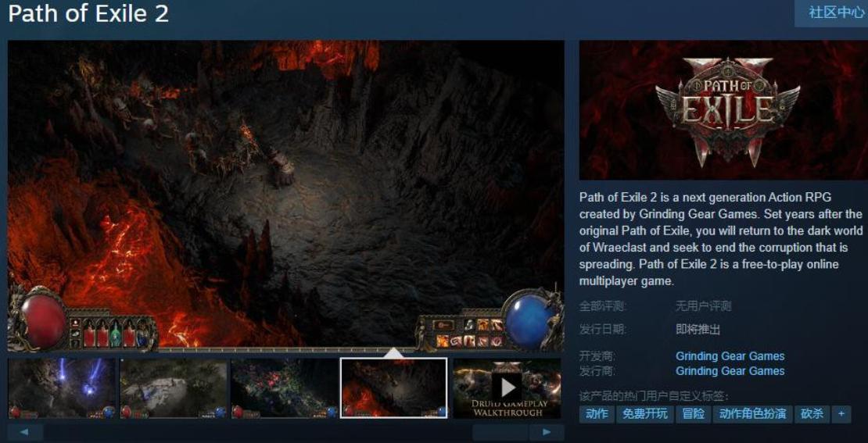Open the 冒险 tag
This screenshot has width=868, height=443.
[694, 414]
